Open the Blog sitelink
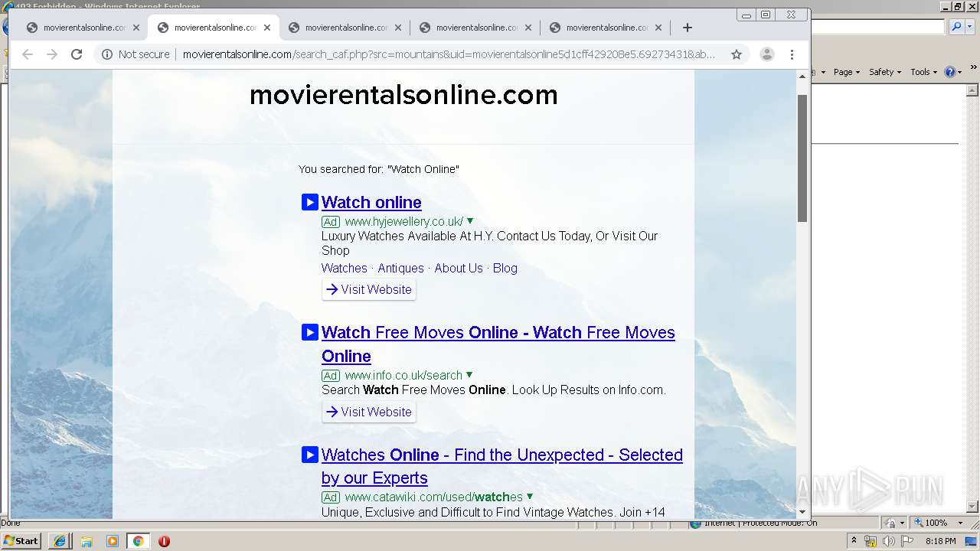The height and width of the screenshot is (551, 980). [505, 268]
